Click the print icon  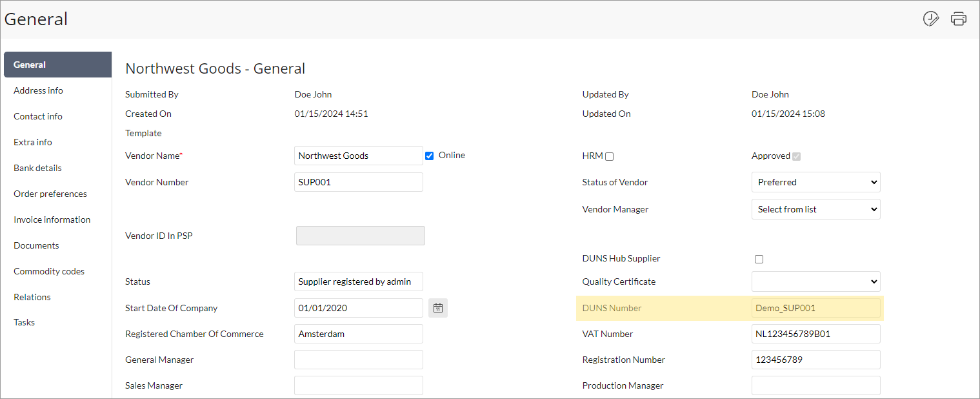point(959,19)
